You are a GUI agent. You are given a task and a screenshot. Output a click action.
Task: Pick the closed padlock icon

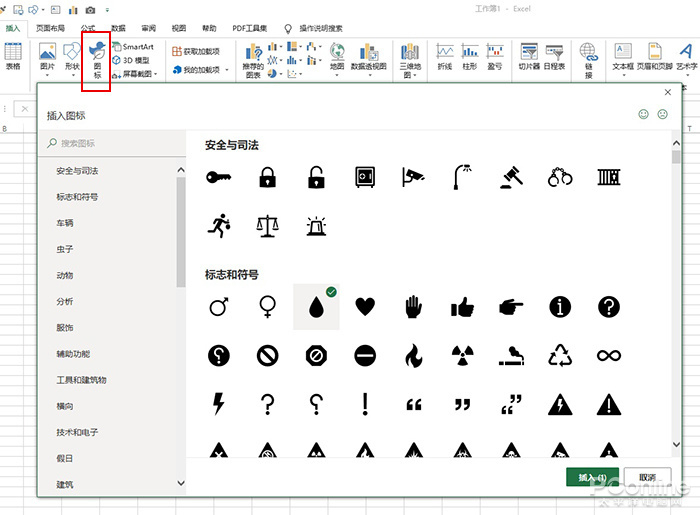tap(267, 178)
